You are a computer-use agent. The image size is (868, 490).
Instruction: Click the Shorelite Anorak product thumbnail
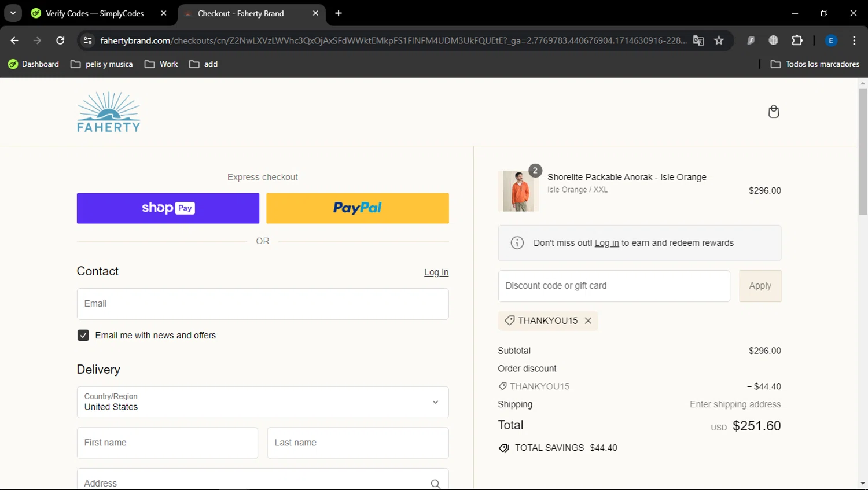coord(518,191)
